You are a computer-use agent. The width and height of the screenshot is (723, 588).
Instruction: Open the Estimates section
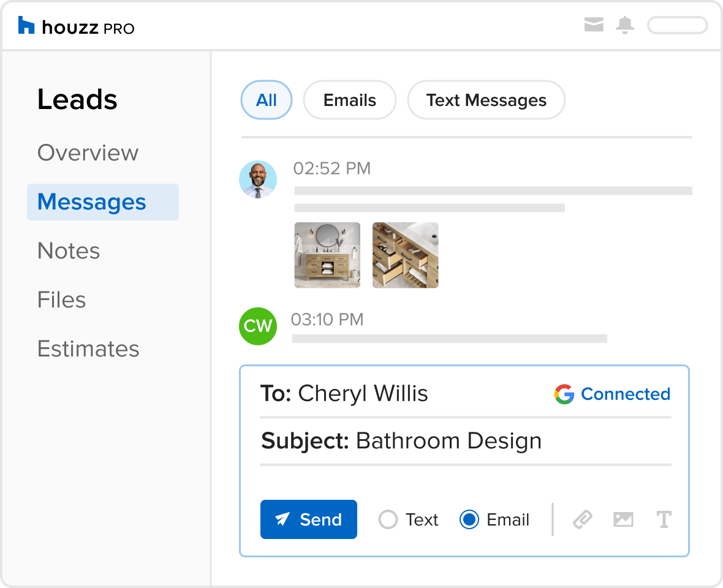tap(88, 349)
